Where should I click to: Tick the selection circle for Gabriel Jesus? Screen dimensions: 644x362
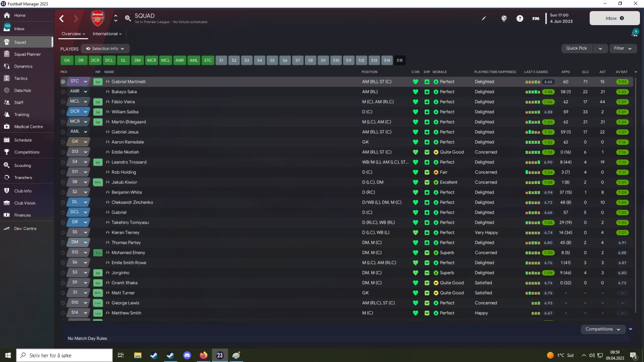tap(63, 132)
